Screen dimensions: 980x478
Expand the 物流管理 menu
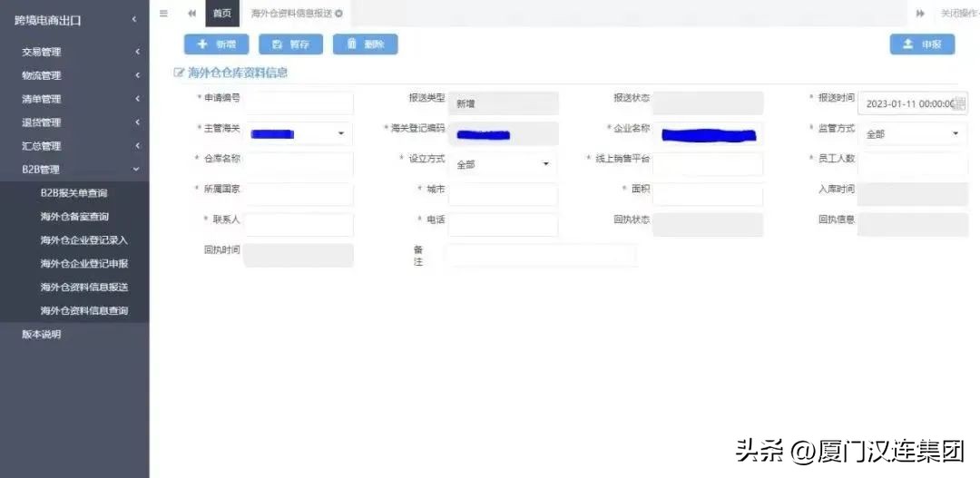(x=75, y=75)
